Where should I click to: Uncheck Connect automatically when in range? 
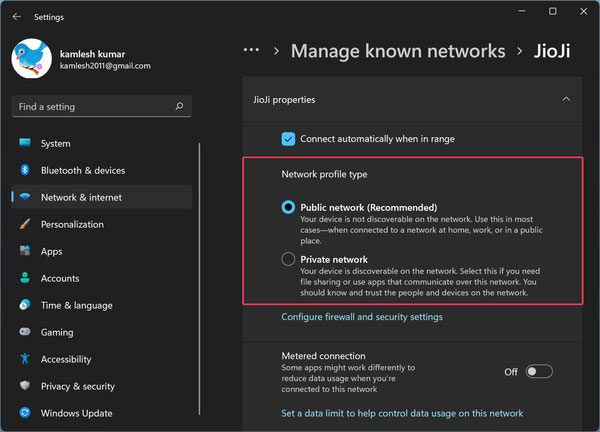tap(288, 139)
